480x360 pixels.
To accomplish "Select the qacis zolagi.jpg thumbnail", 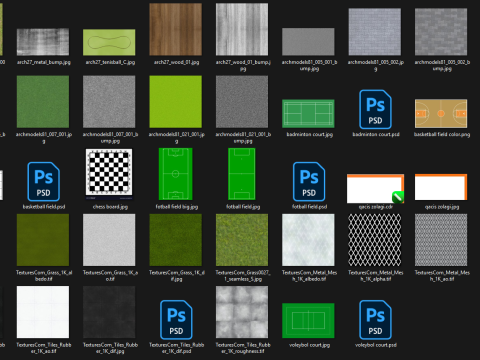I will [x=441, y=187].
